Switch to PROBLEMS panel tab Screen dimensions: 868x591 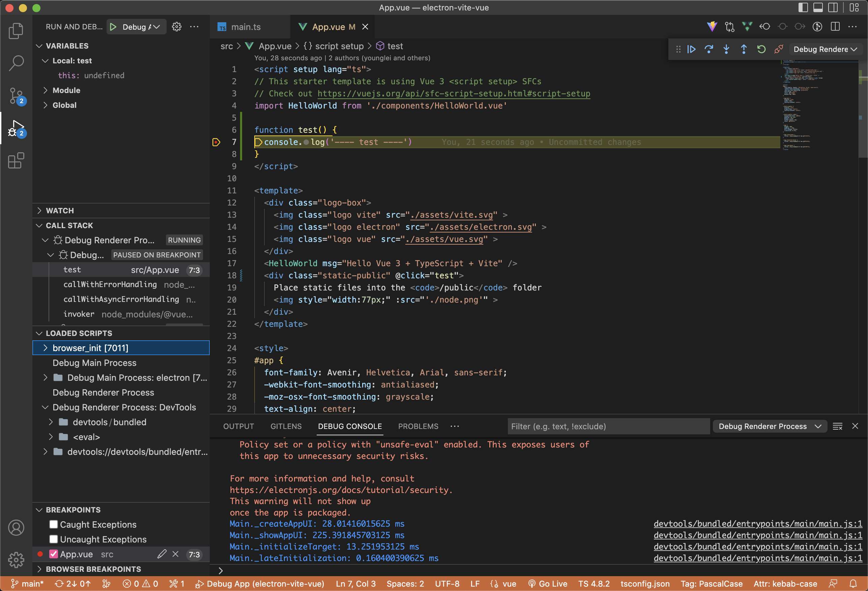point(418,426)
